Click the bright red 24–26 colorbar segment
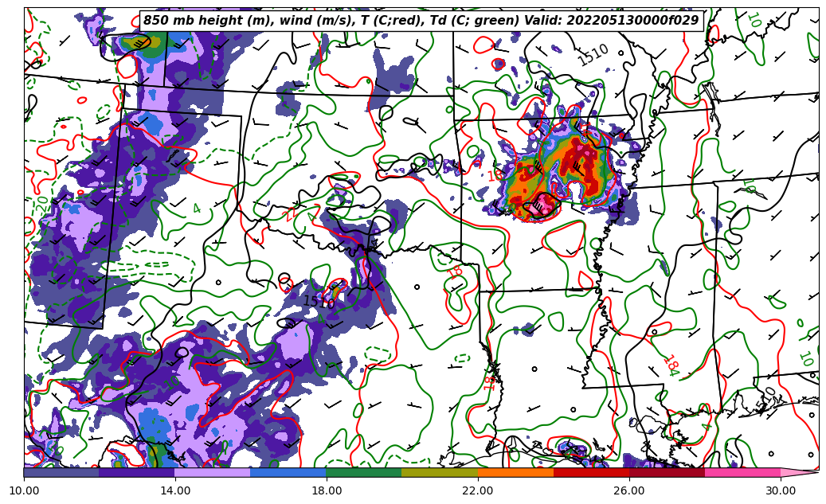The image size is (826, 504). click(x=591, y=472)
